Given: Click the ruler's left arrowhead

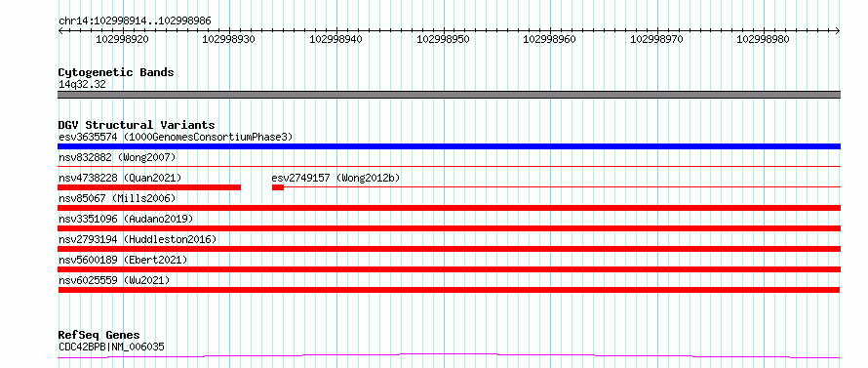Looking at the screenshot, I should click(x=60, y=31).
